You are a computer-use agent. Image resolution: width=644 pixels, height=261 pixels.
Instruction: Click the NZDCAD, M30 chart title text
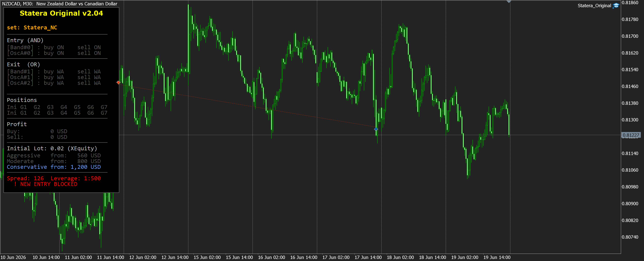tap(60, 4)
